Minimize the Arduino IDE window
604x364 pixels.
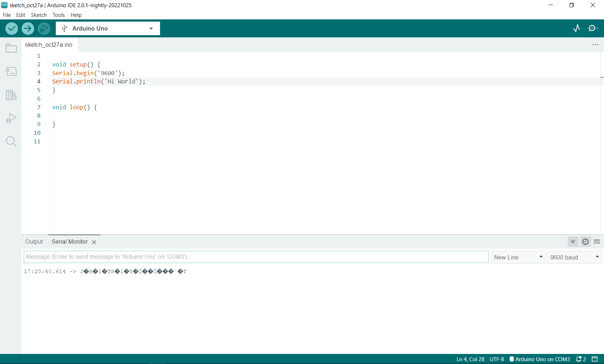click(x=551, y=5)
